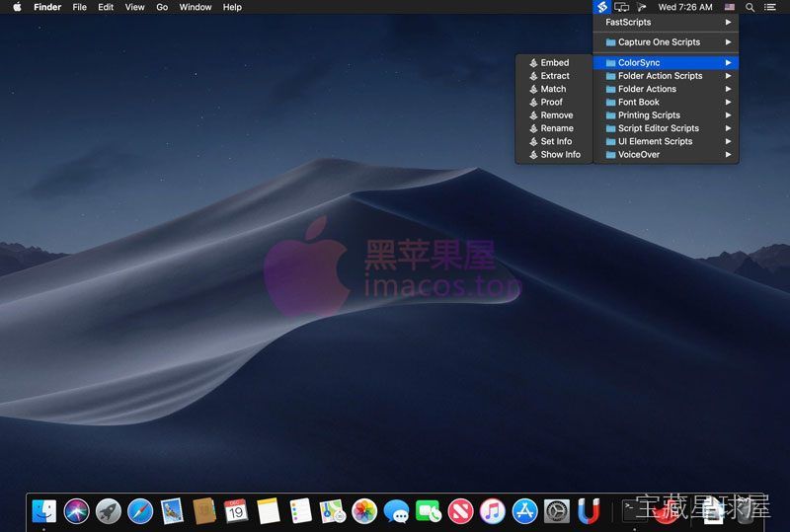This screenshot has height=532, width=790.
Task: Open Spotlight search magnifier icon
Action: pyautogui.click(x=750, y=7)
